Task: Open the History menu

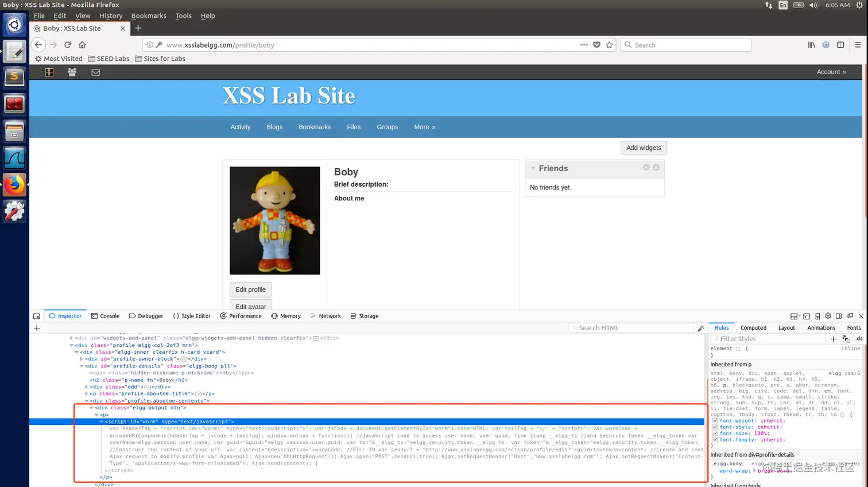Action: point(111,16)
